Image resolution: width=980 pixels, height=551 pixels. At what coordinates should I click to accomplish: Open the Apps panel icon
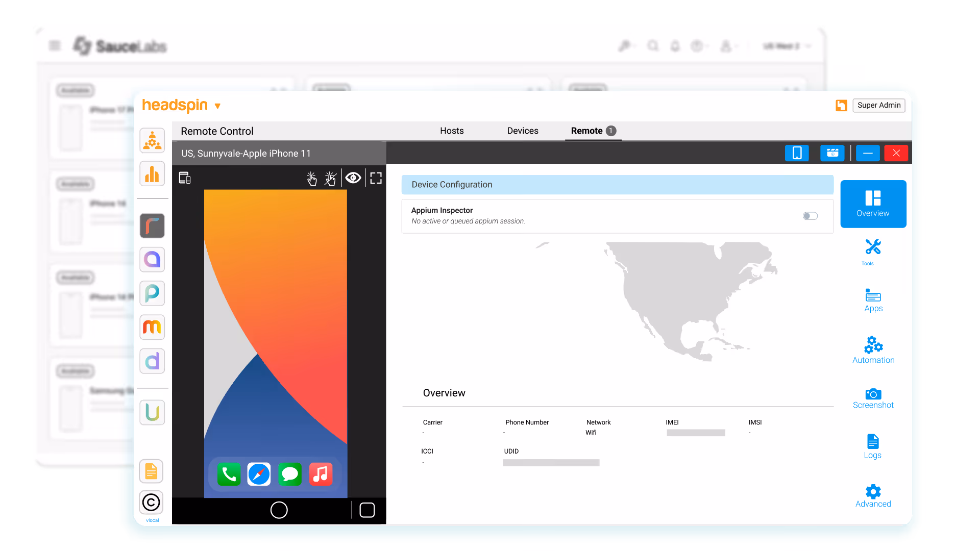(x=873, y=295)
